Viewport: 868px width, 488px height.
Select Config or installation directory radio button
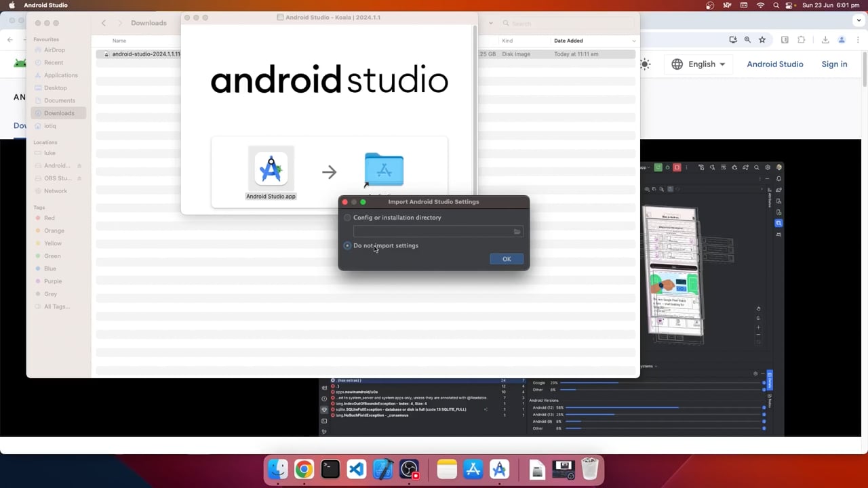[347, 218]
